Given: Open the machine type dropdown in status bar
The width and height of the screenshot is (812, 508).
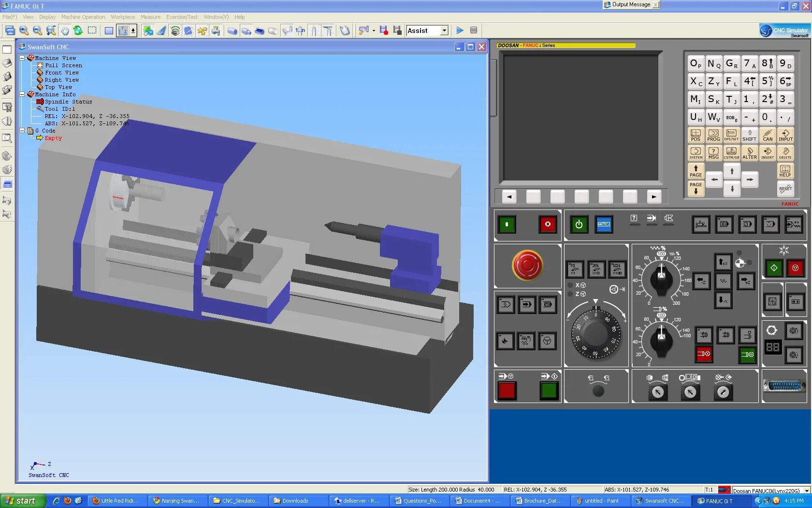Looking at the screenshot, I should click(x=806, y=491).
